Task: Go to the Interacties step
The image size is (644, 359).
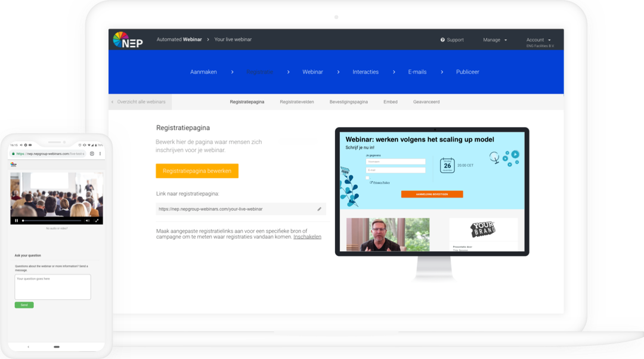Action: click(x=366, y=72)
